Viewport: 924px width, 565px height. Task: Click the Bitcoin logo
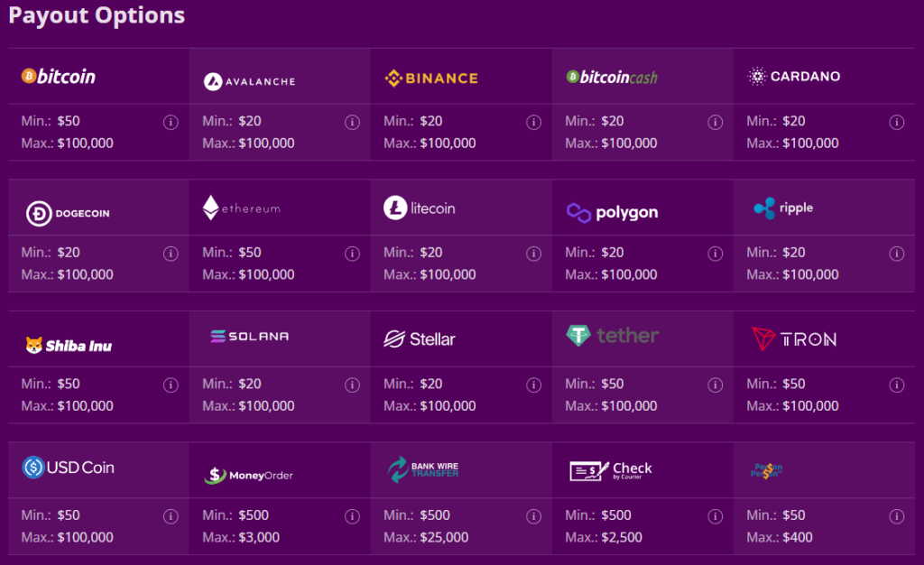(59, 77)
